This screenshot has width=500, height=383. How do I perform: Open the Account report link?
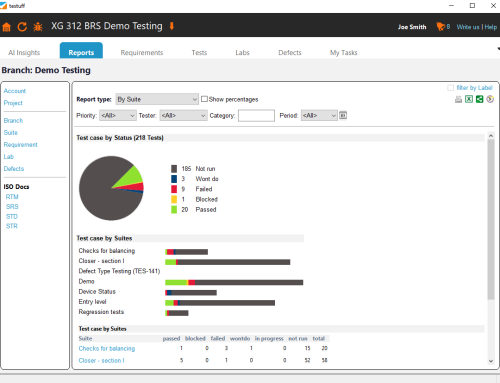[x=15, y=91]
